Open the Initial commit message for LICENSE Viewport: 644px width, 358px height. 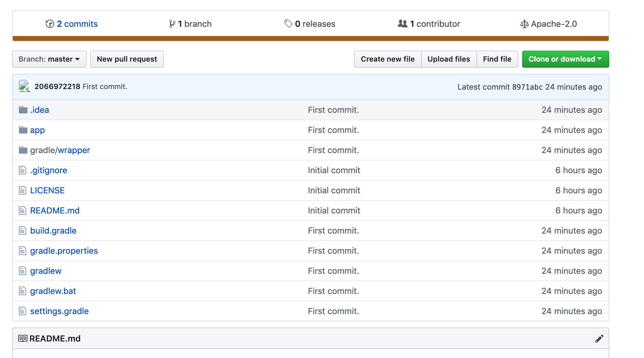(x=334, y=190)
